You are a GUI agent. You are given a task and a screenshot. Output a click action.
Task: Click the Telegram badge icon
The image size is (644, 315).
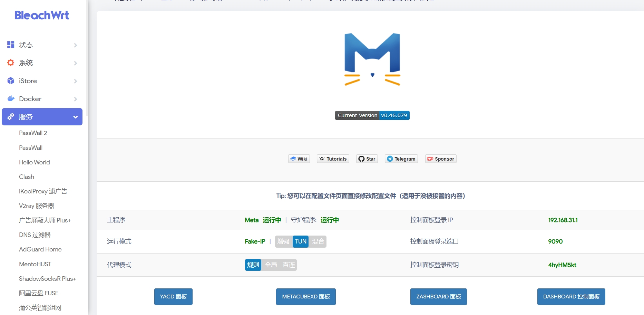click(390, 159)
